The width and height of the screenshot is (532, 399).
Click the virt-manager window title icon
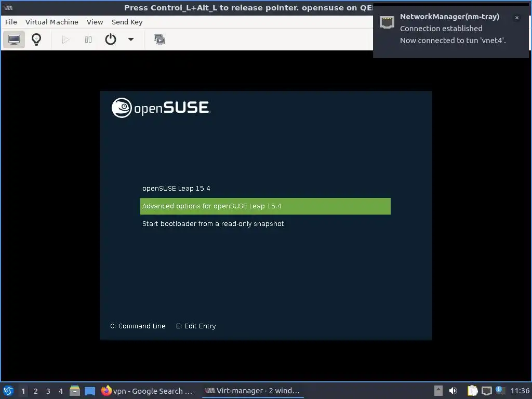tap(8, 7)
